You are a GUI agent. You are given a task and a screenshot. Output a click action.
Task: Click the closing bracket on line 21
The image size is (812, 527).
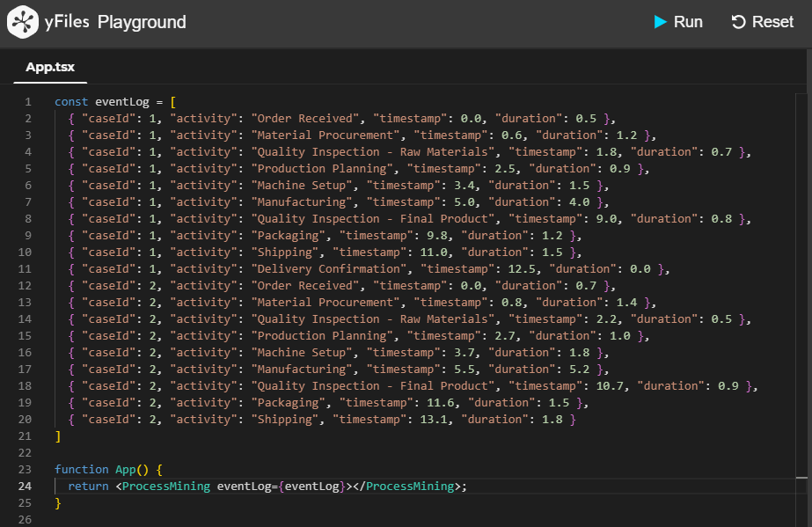(57, 436)
